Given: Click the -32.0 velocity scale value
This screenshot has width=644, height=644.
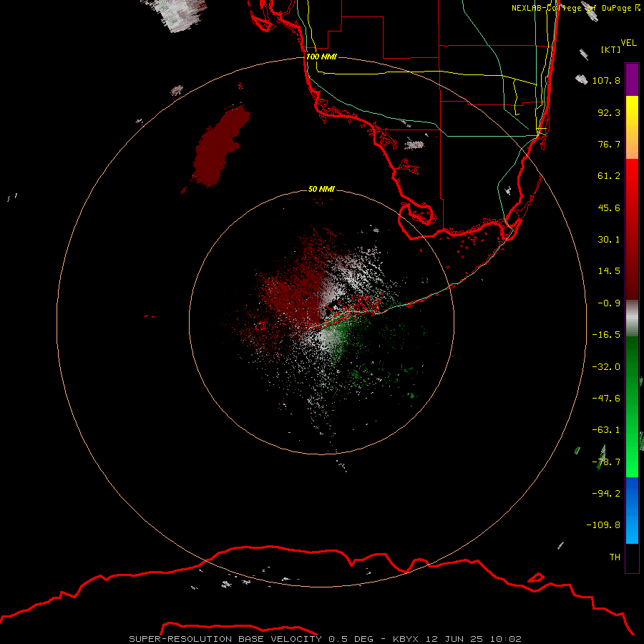Looking at the screenshot, I should click(606, 367).
